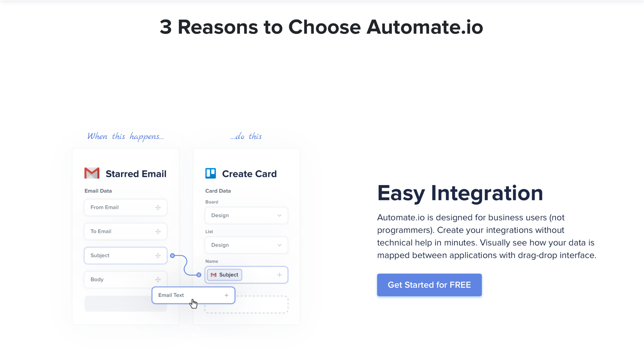Click the Get Started for FREE button

click(430, 285)
